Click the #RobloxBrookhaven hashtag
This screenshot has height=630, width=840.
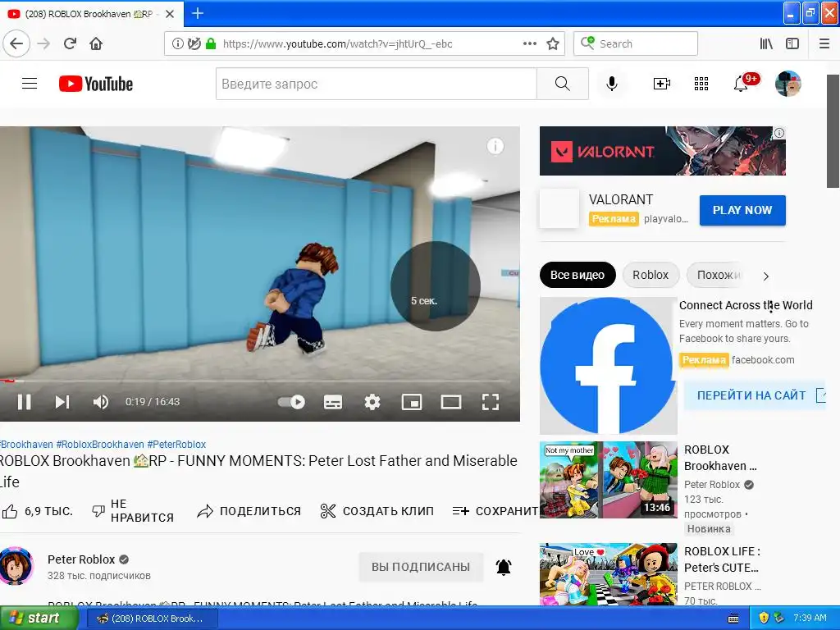(x=100, y=444)
